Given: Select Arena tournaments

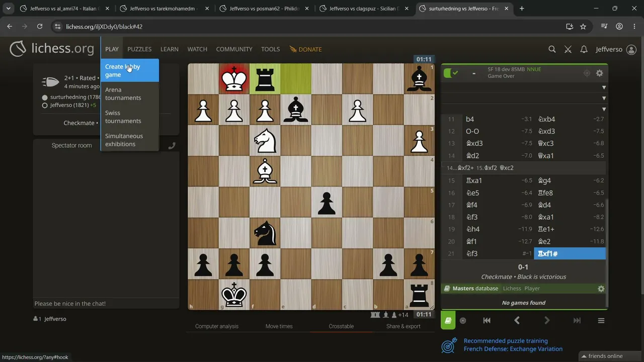Looking at the screenshot, I should pos(130,94).
